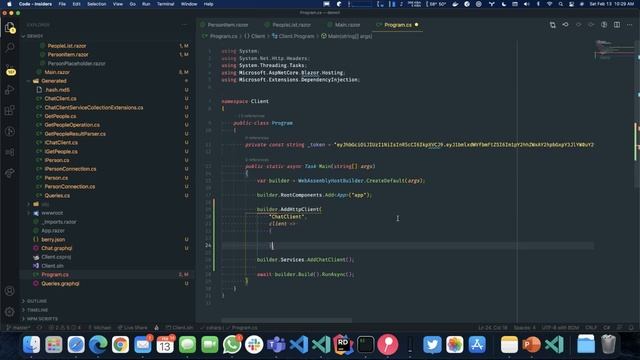The width and height of the screenshot is (640, 360).
Task: Open the Extensions view in activity bar
Action: 10,110
